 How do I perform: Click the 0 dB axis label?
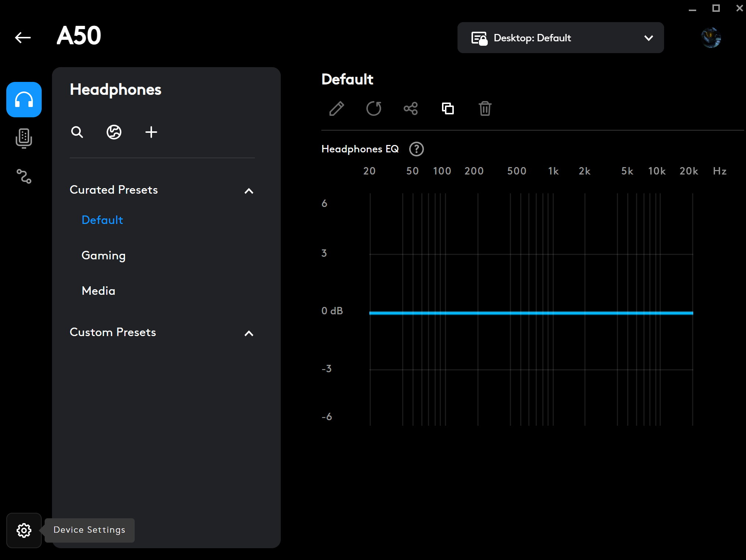tap(332, 311)
